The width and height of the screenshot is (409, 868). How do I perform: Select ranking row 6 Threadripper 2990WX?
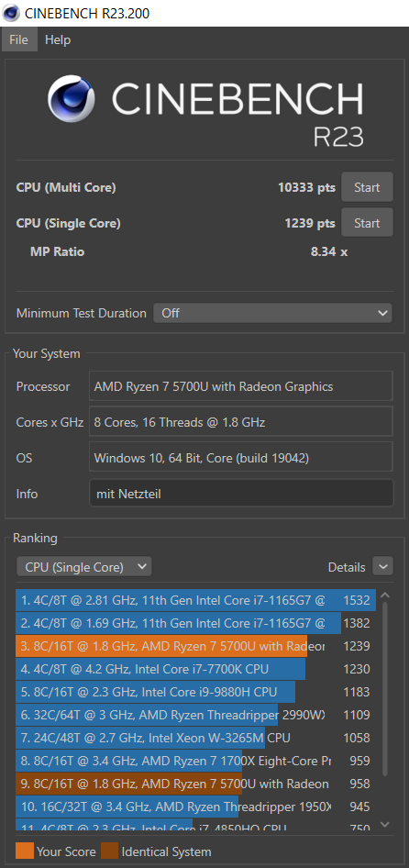coord(196,715)
